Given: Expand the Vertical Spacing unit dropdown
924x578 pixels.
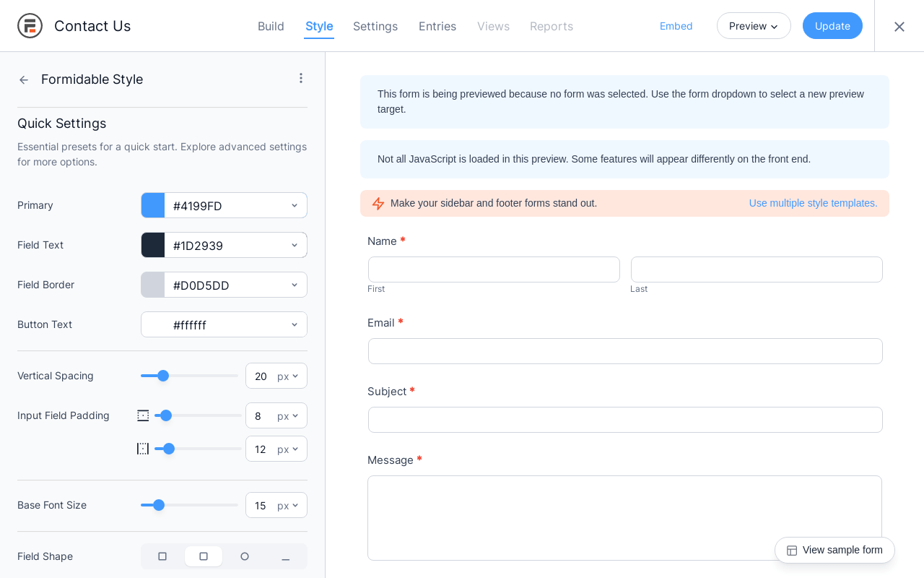Looking at the screenshot, I should (288, 376).
